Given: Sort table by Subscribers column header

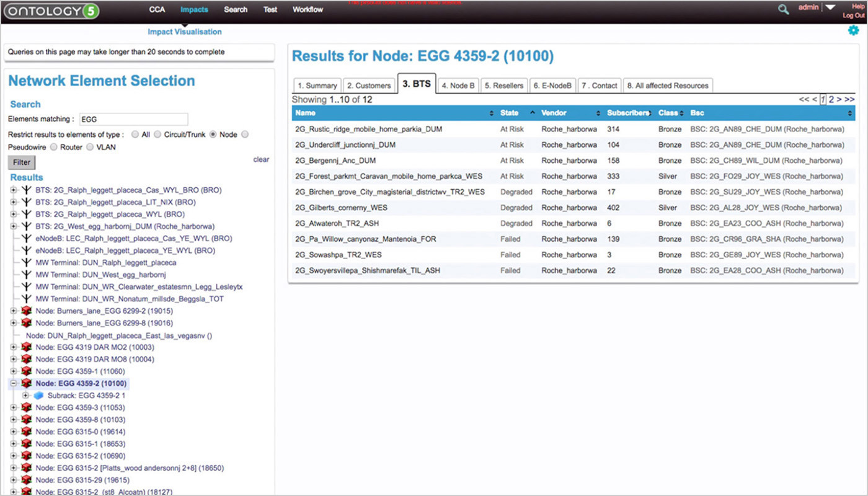Looking at the screenshot, I should 627,113.
